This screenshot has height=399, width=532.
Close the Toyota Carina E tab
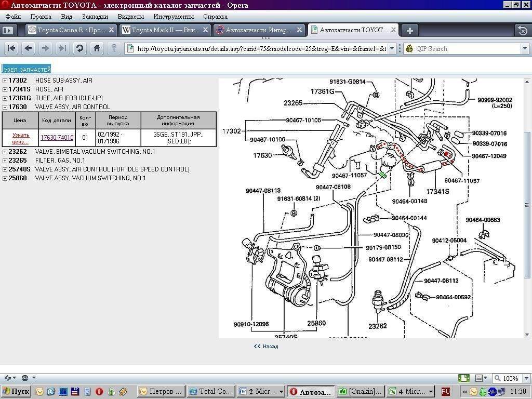(111, 30)
